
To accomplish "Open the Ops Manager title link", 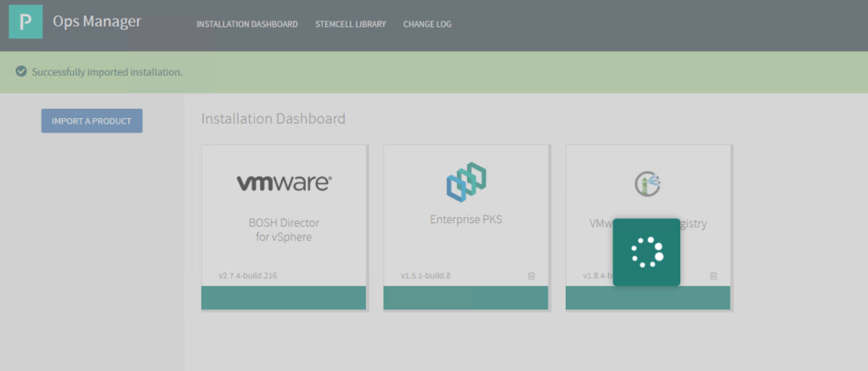I will [x=97, y=22].
